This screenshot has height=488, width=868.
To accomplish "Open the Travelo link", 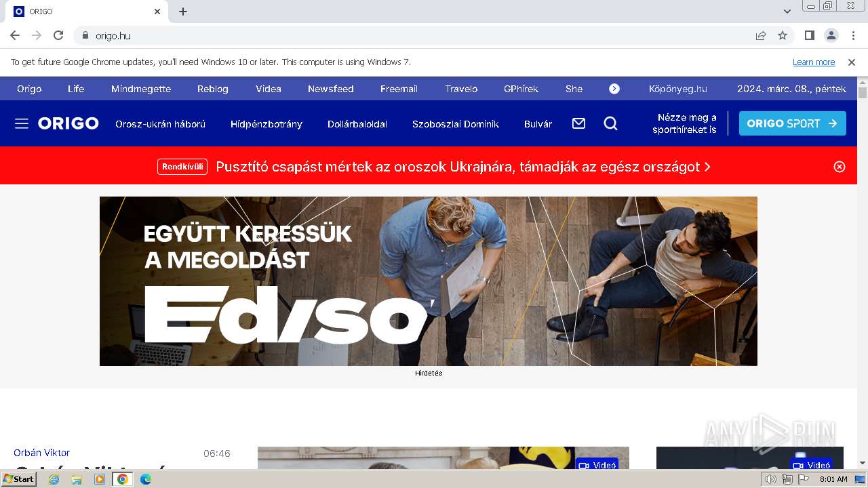I will click(461, 89).
